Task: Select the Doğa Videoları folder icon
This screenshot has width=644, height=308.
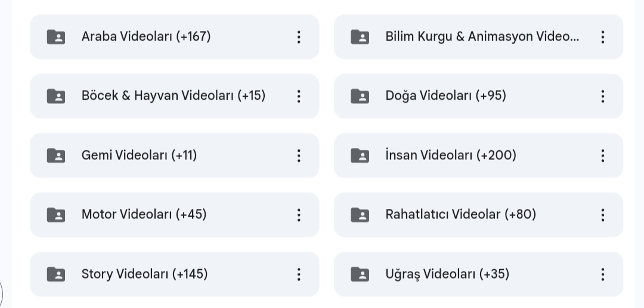Action: [360, 96]
